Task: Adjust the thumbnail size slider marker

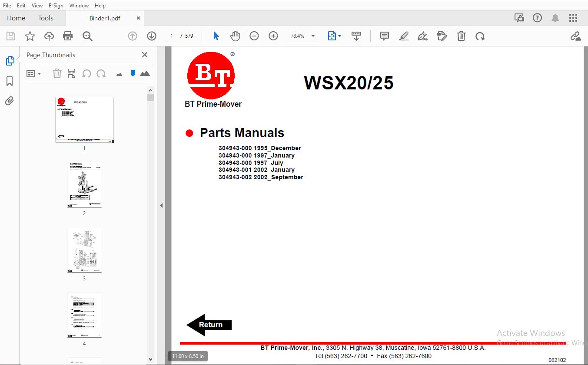Action: (x=133, y=73)
